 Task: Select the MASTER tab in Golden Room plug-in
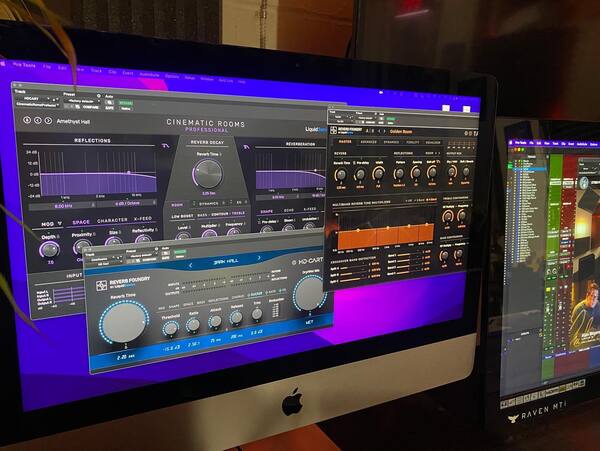tap(345, 141)
